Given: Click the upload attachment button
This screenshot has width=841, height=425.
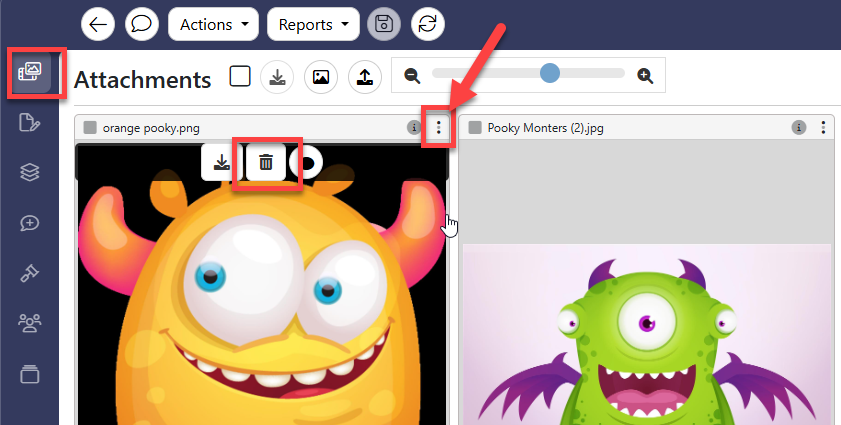Looking at the screenshot, I should pyautogui.click(x=365, y=77).
